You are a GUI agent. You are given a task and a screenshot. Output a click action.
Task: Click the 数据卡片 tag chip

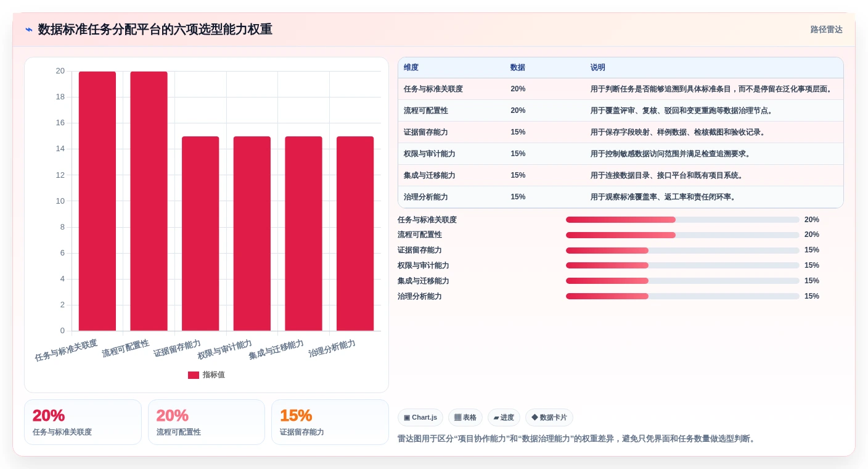(549, 418)
